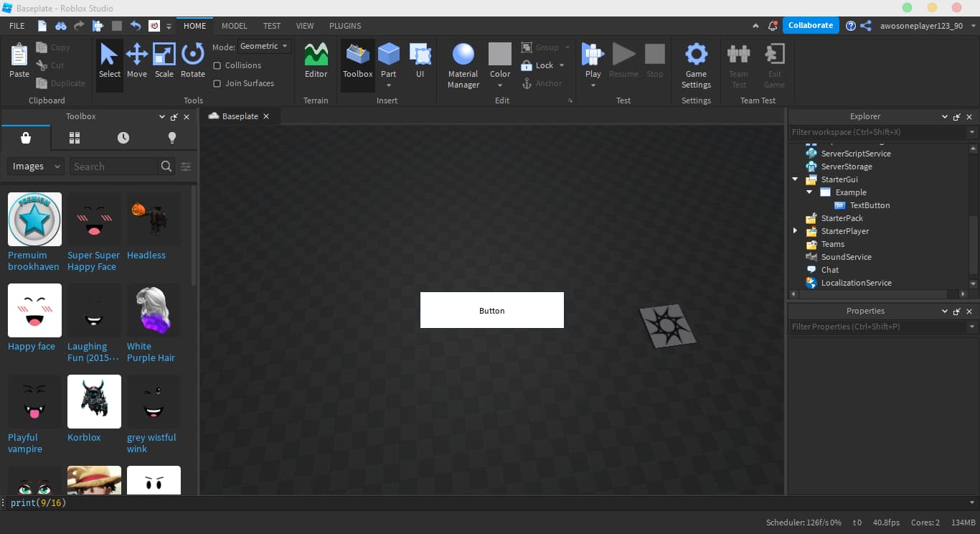Viewport: 980px width, 534px height.
Task: Select SoundService in the Explorer
Action: tap(847, 257)
